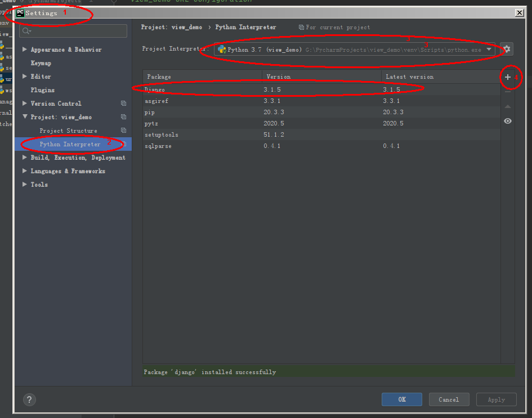Click version 20.3.3 of pip
This screenshot has width=532, height=418.
coord(274,112)
